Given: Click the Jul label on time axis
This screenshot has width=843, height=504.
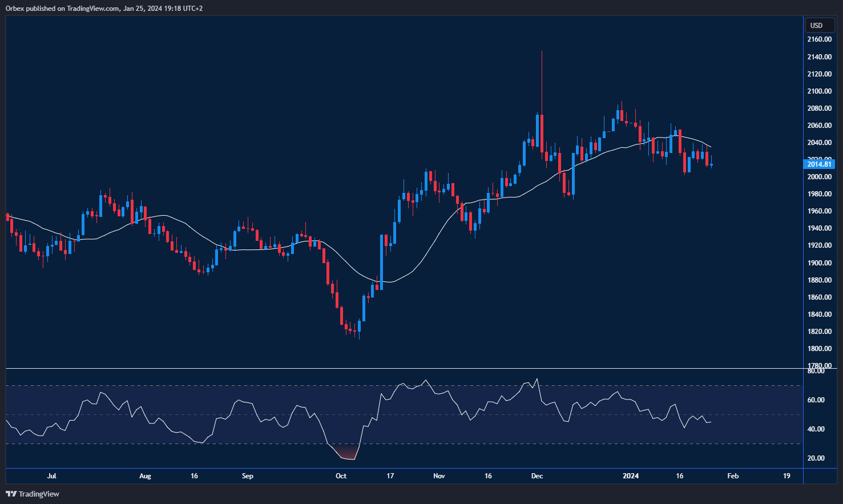Looking at the screenshot, I should pyautogui.click(x=52, y=476).
